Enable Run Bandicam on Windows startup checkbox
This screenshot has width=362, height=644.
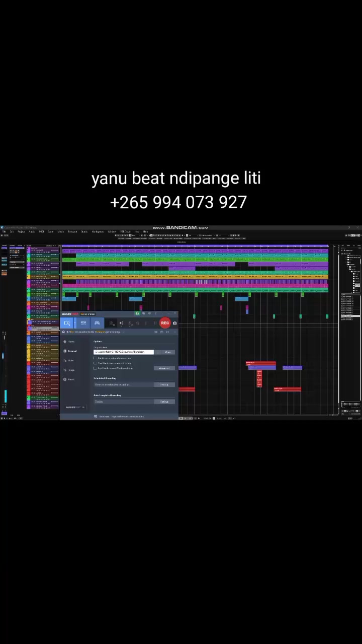(95, 368)
